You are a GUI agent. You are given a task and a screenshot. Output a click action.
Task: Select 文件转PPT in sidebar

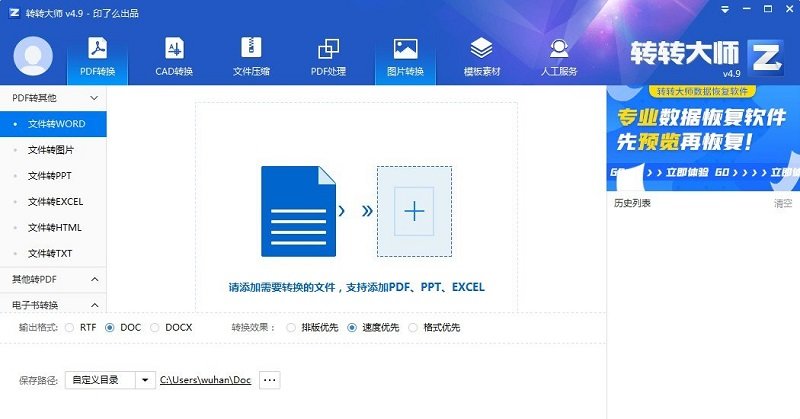pyautogui.click(x=53, y=176)
